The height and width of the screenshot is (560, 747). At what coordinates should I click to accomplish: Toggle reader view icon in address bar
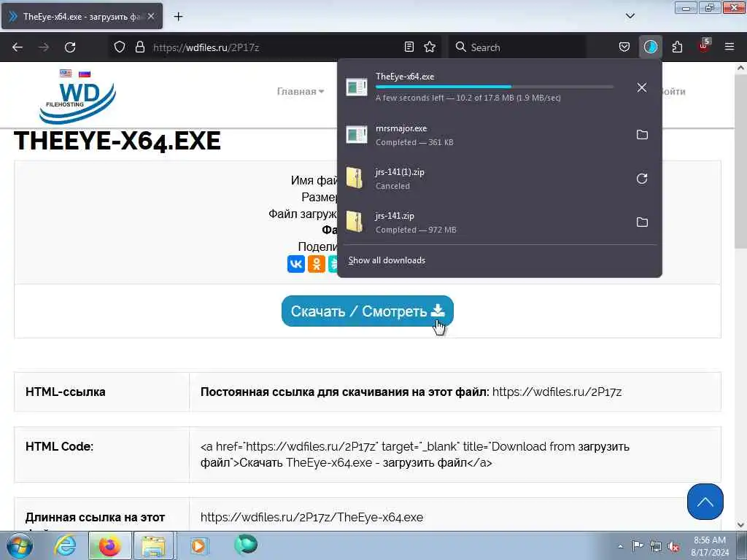(x=409, y=47)
